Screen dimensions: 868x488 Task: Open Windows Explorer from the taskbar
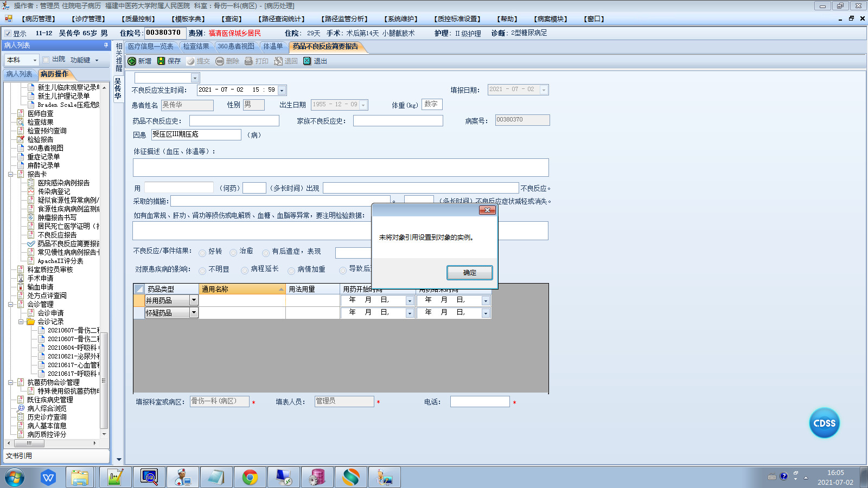tap(80, 478)
